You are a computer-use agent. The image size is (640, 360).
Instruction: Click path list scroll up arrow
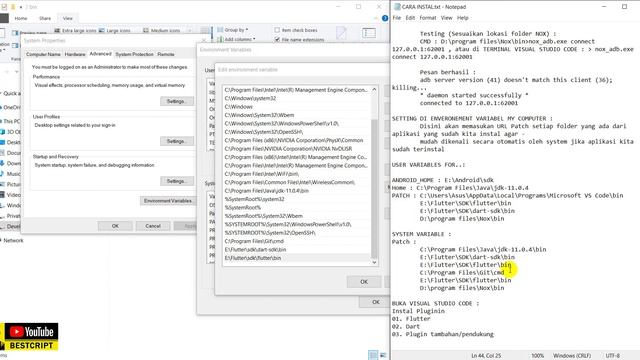(x=374, y=89)
